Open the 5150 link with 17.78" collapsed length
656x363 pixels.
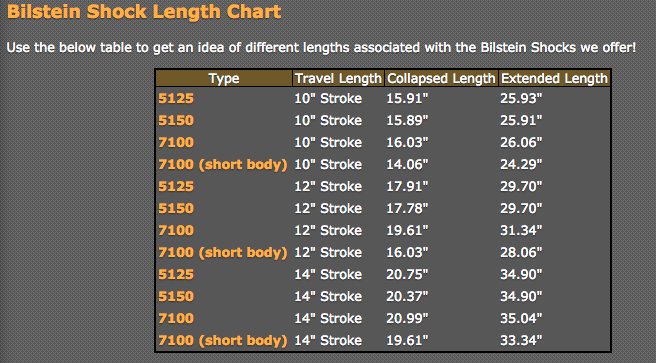tap(176, 208)
